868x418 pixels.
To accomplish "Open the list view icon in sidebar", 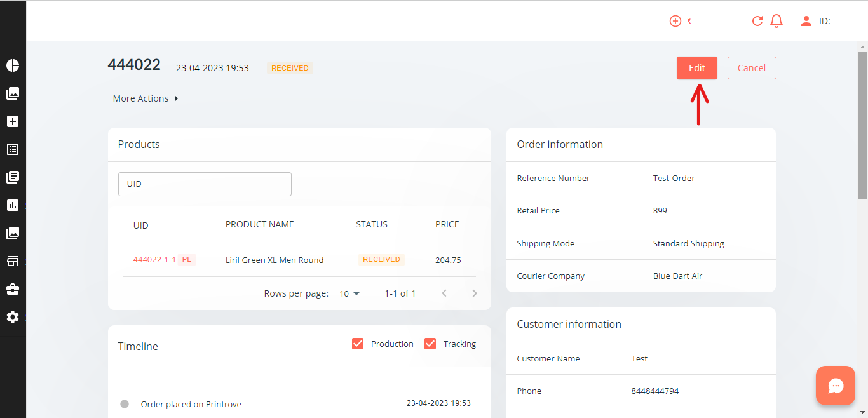I will coord(13,149).
